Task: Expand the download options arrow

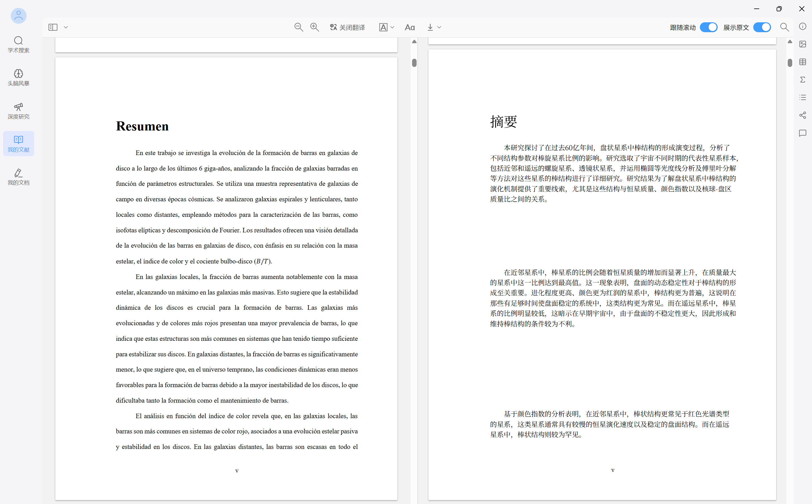Action: 439,27
